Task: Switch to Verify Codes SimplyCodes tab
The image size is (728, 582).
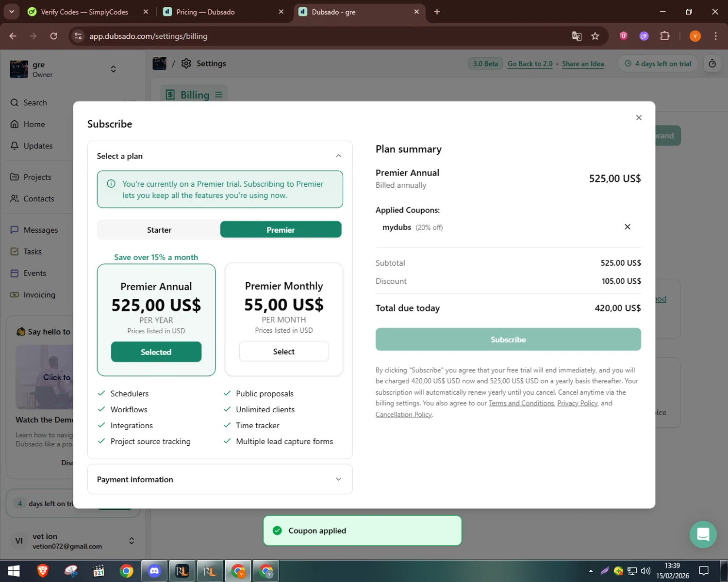Action: (x=84, y=12)
